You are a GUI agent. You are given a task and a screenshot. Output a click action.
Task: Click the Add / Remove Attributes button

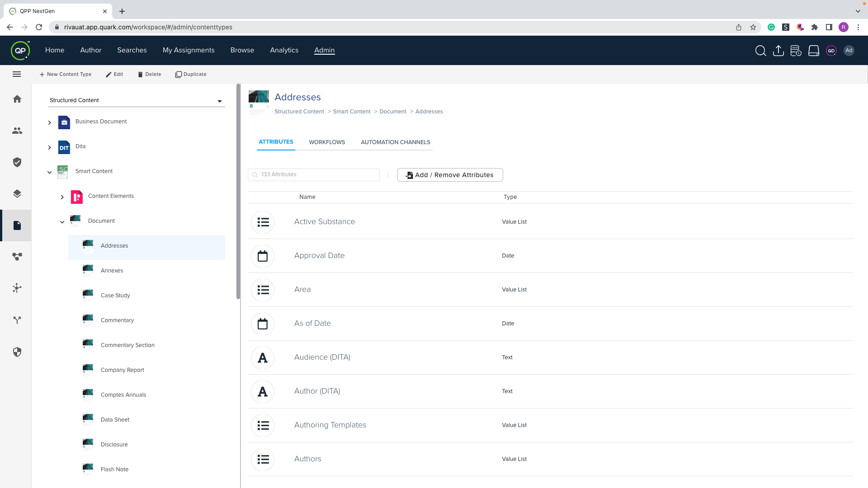click(450, 175)
